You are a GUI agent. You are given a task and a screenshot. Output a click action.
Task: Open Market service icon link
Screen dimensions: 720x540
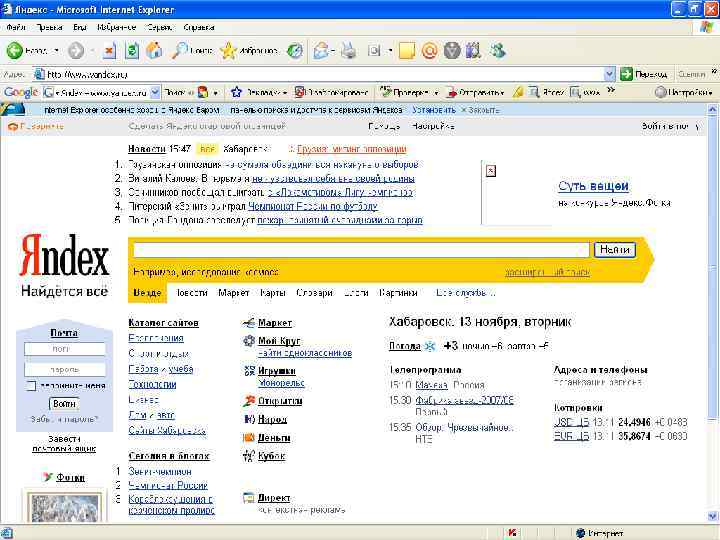point(248,323)
